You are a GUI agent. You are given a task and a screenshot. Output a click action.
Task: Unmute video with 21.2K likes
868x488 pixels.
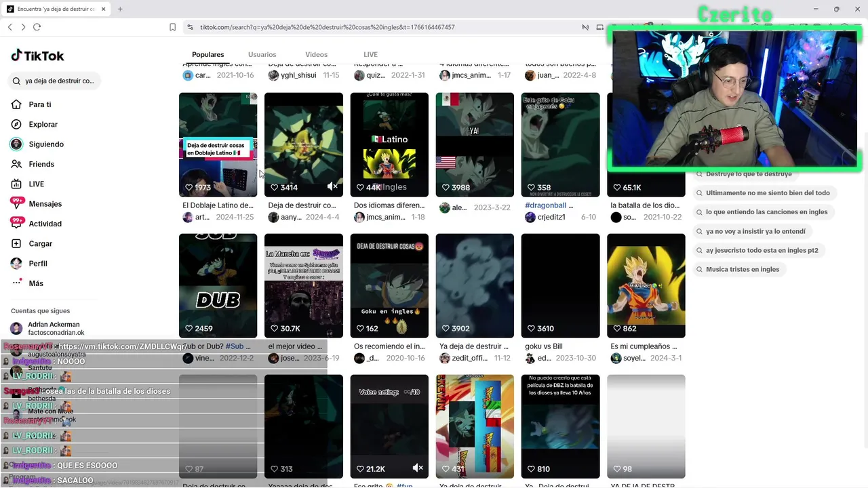coord(418,468)
